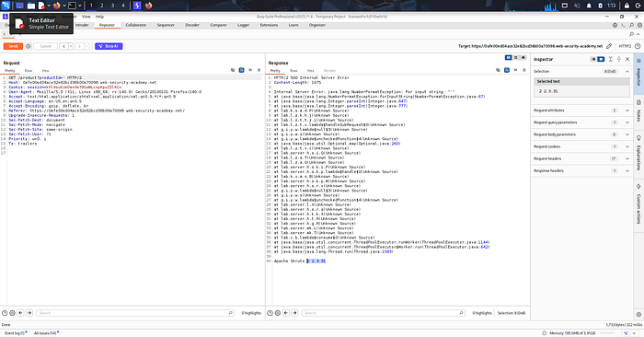Expand Request attributes section
The width and height of the screenshot is (644, 337).
tap(627, 110)
